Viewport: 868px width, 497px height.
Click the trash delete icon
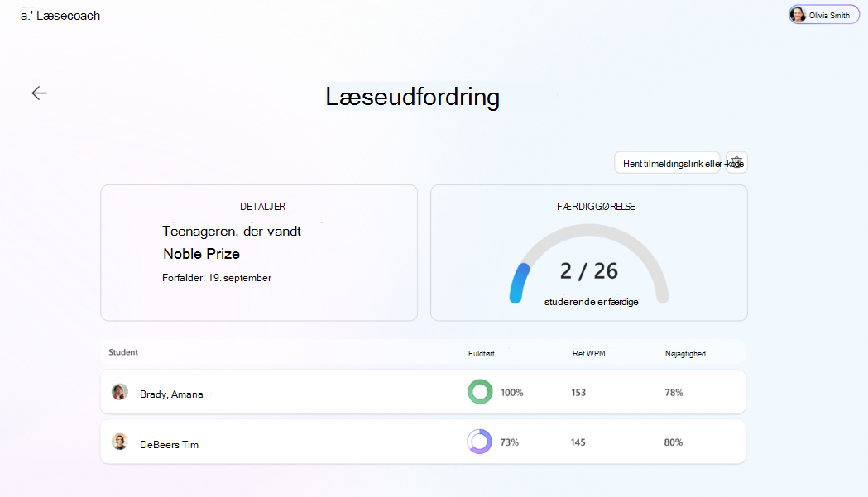[736, 163]
